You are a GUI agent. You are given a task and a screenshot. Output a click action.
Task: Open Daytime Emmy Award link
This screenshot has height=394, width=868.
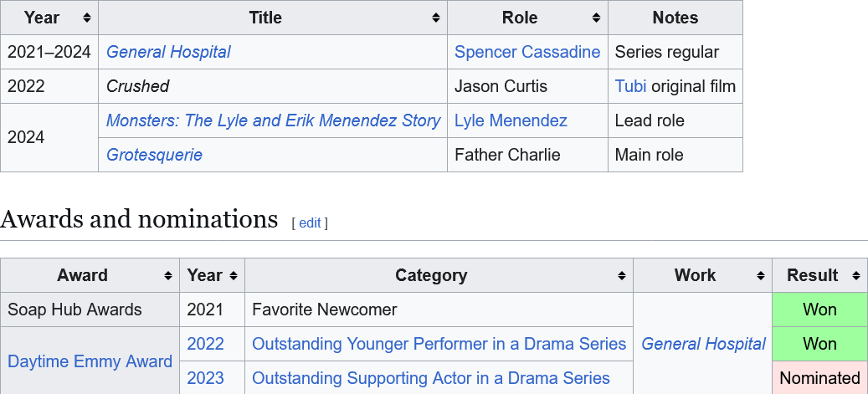pyautogui.click(x=90, y=361)
